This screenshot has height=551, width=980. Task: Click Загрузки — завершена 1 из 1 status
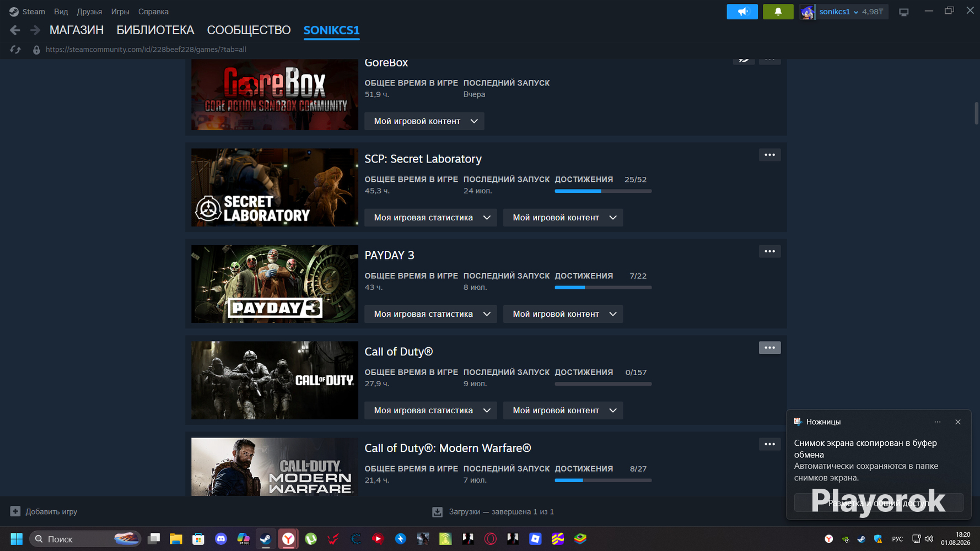(x=502, y=512)
